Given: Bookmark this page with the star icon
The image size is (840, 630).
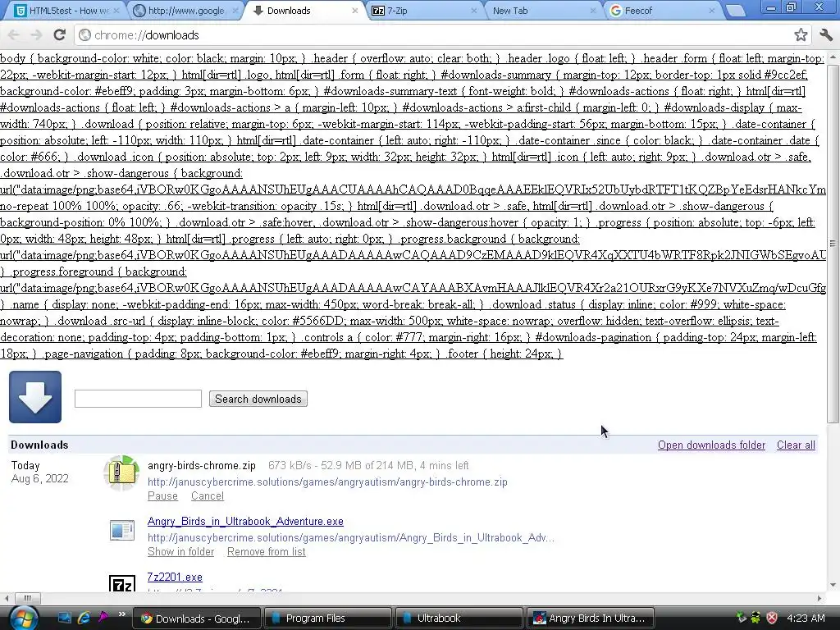Looking at the screenshot, I should [801, 34].
